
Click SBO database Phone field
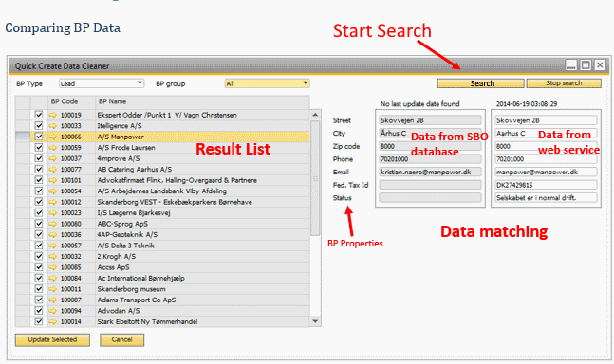coord(430,159)
